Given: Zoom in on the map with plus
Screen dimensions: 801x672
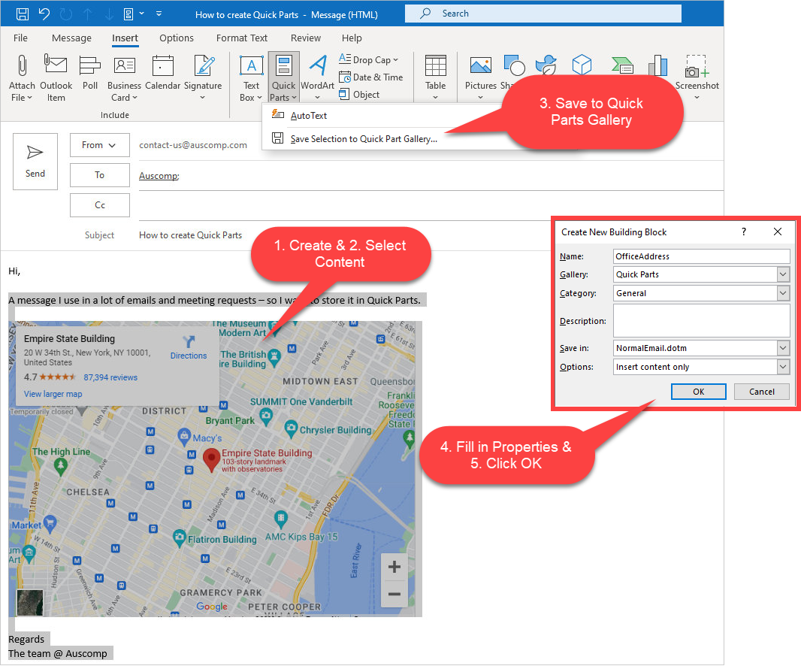Looking at the screenshot, I should pyautogui.click(x=394, y=567).
